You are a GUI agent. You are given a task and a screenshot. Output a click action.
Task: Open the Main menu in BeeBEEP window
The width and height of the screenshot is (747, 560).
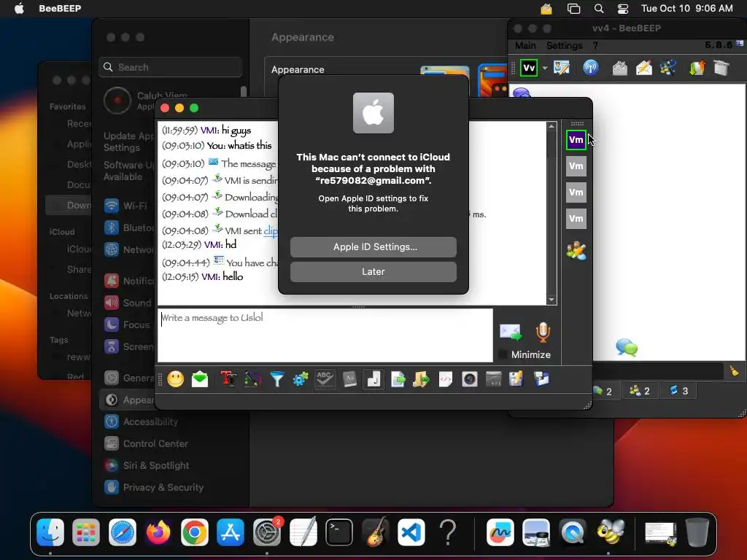pos(525,46)
